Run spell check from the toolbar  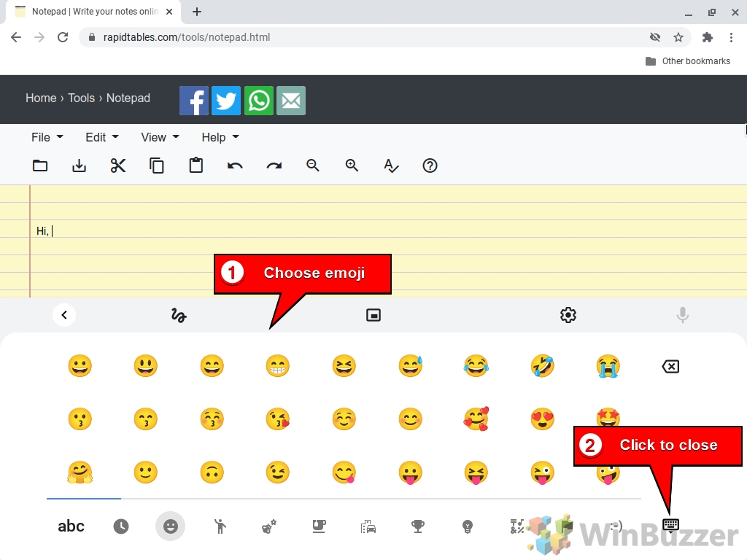coord(392,166)
